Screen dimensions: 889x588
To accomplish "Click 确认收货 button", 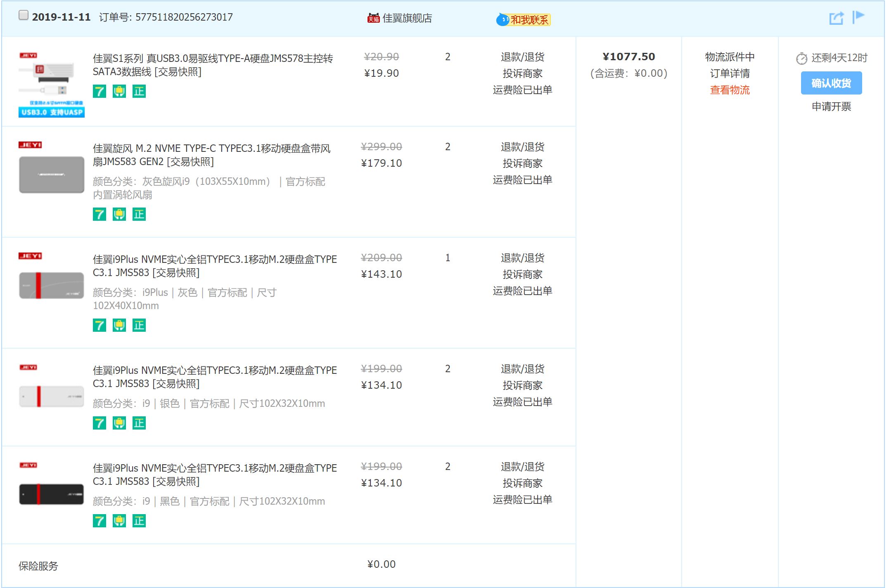I will click(831, 83).
